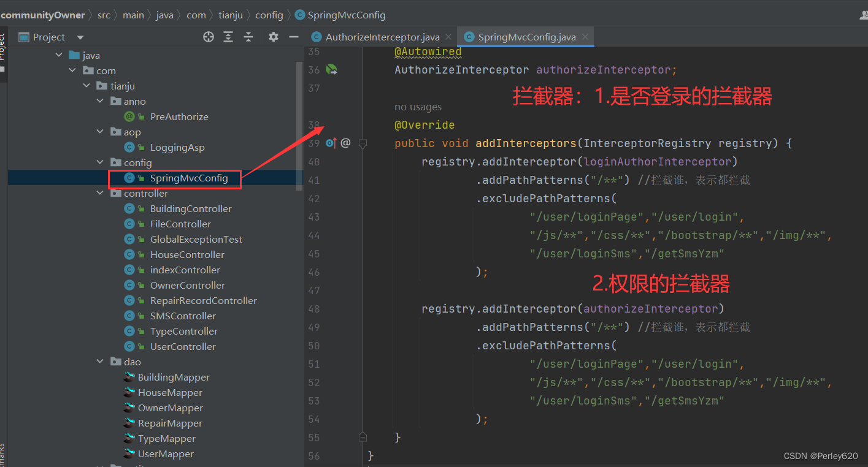The height and width of the screenshot is (467, 868).
Task: Click 'no usages' inlay hint
Action: click(418, 107)
